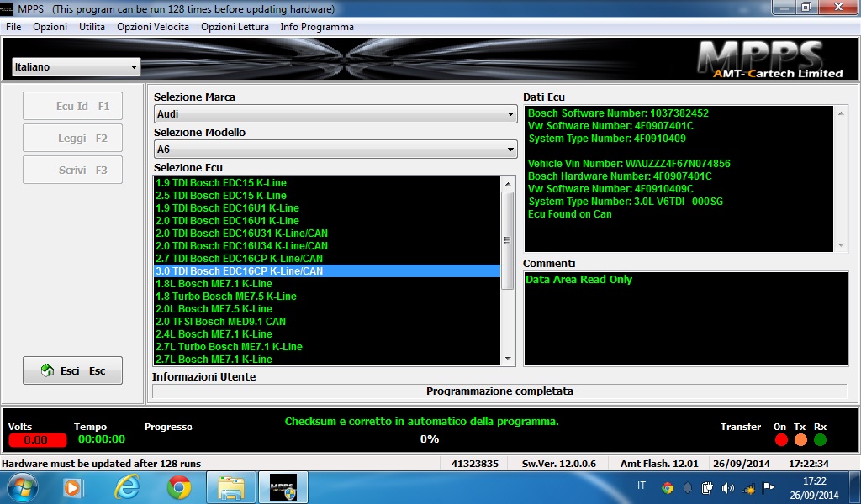
Task: Open the File menu
Action: (13, 27)
